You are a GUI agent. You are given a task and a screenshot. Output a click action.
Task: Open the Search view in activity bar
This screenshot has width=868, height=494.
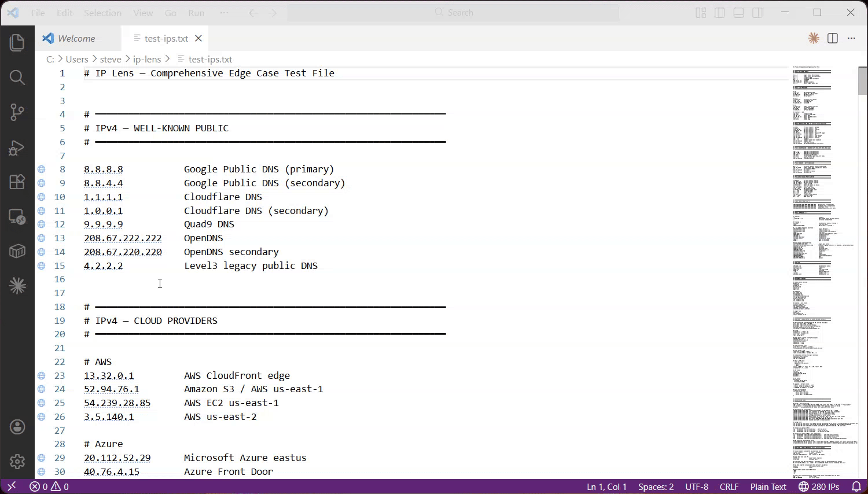point(17,78)
